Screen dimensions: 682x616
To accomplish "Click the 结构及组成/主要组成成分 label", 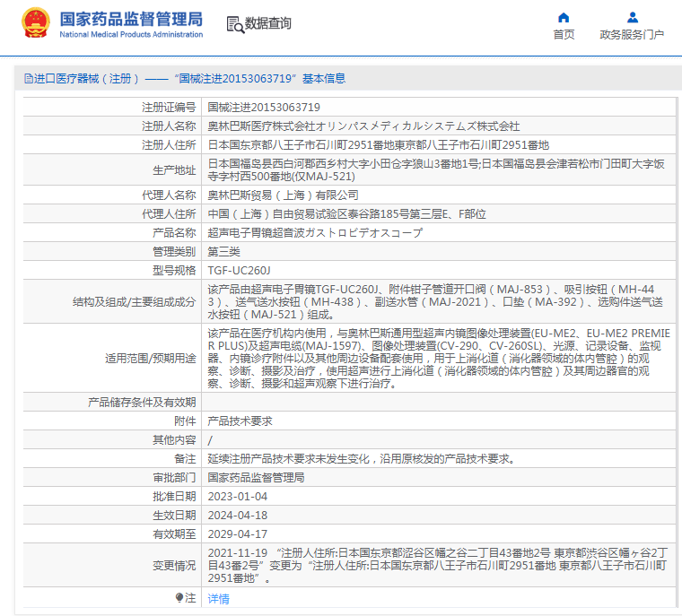I will coord(135,301).
